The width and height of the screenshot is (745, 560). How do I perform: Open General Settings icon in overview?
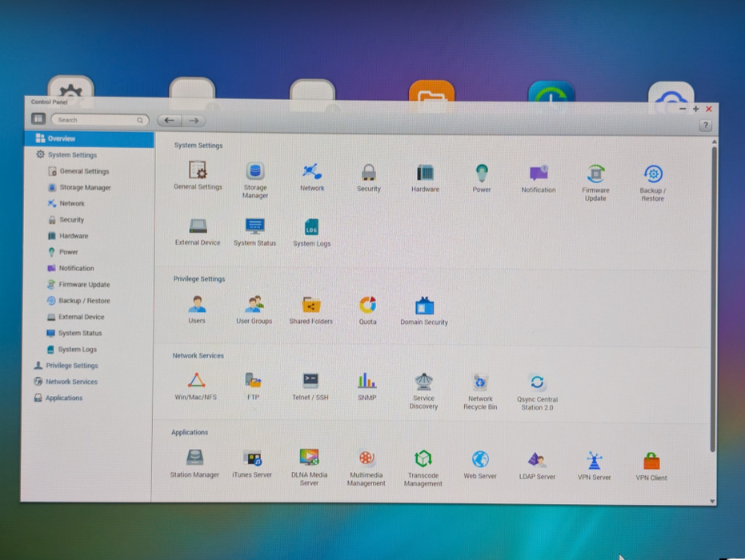[198, 170]
